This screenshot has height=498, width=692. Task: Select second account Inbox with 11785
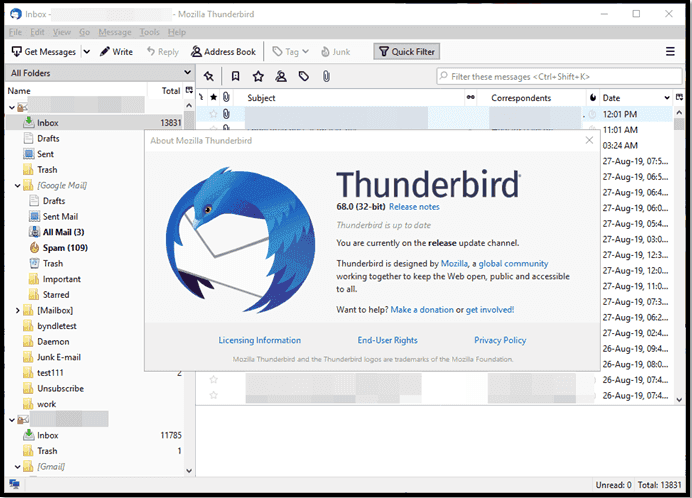click(94, 435)
